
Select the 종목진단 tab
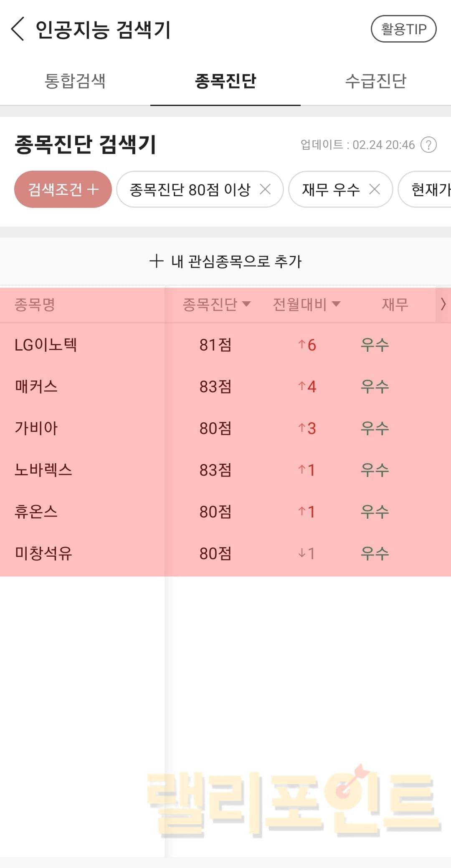click(x=225, y=81)
